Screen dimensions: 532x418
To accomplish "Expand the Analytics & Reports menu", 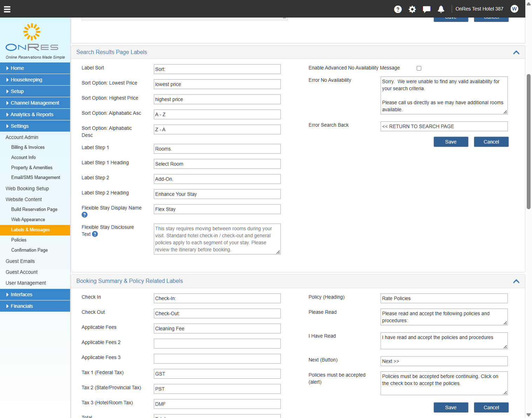I will tap(35, 114).
